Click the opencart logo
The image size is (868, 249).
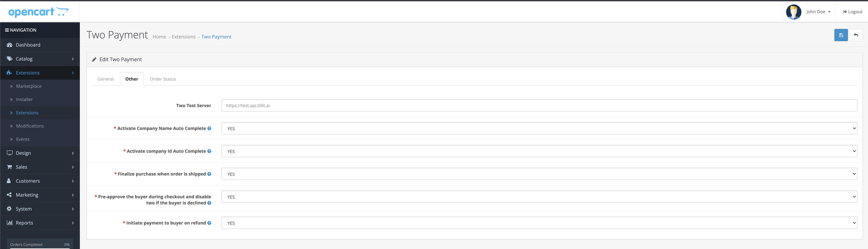pos(38,12)
